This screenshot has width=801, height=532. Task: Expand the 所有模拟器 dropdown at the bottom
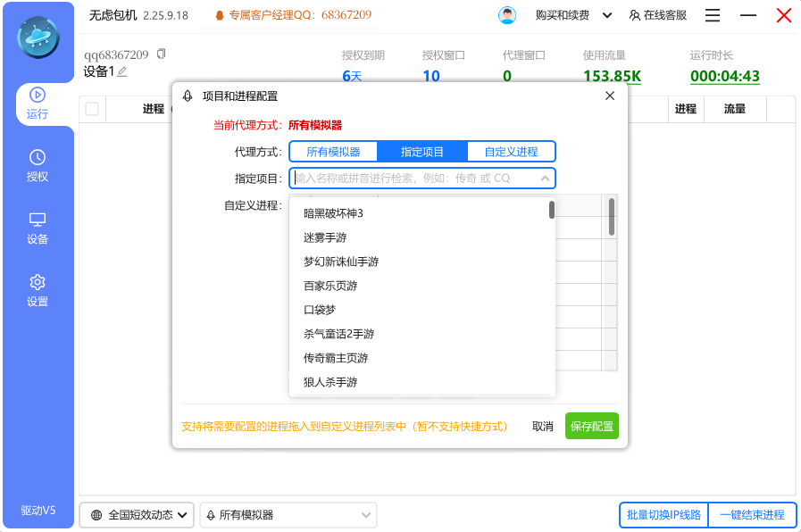point(288,515)
